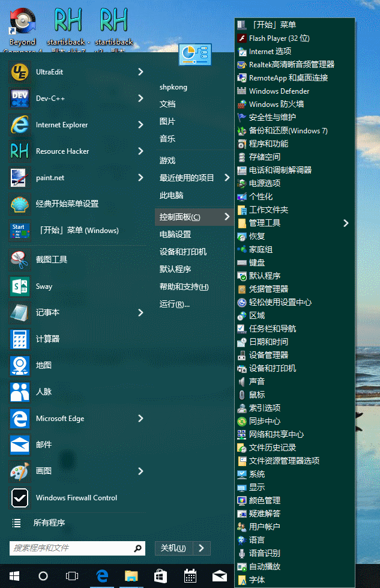This screenshot has width=380, height=588.
Task: Open 用户帐户 in the control panel list
Action: click(295, 527)
